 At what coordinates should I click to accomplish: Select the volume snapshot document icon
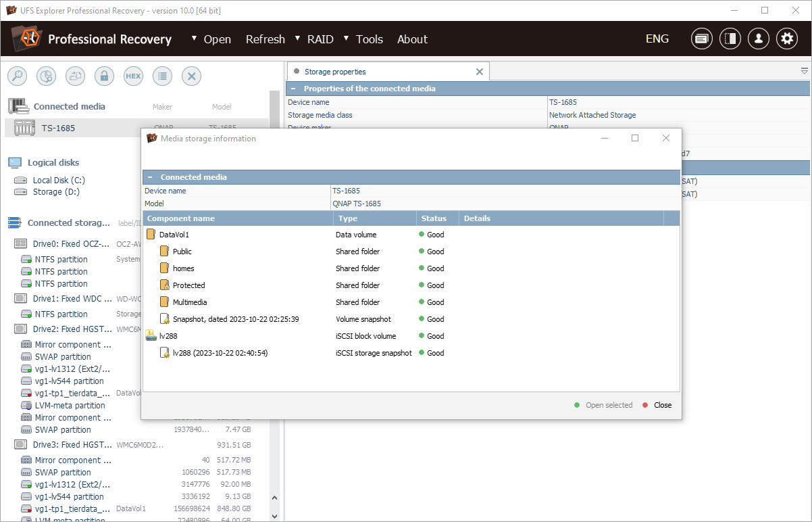(x=164, y=319)
